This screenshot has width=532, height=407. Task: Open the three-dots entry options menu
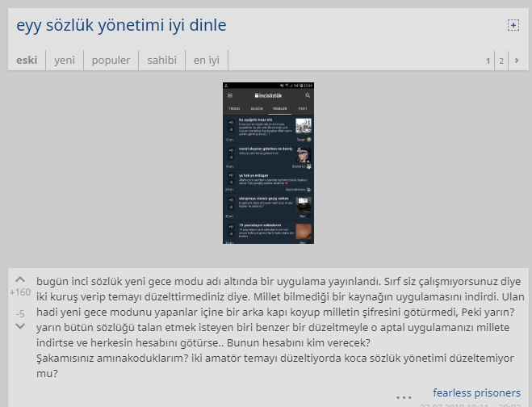[404, 397]
